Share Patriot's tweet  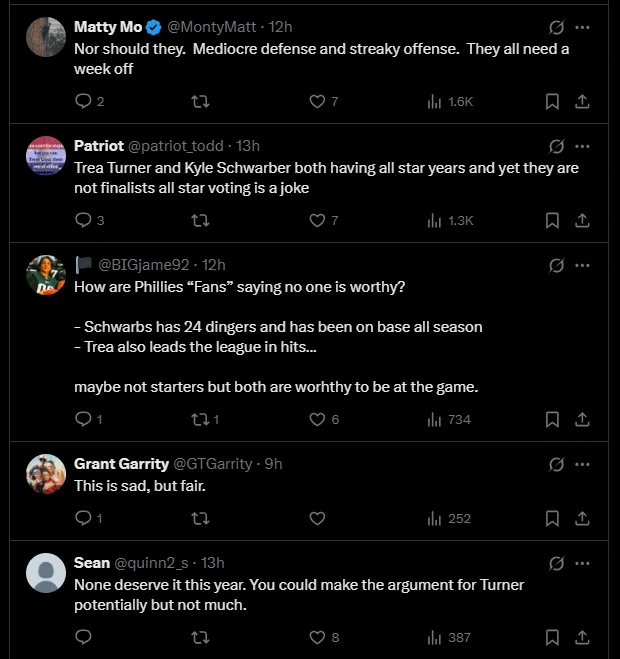point(582,220)
